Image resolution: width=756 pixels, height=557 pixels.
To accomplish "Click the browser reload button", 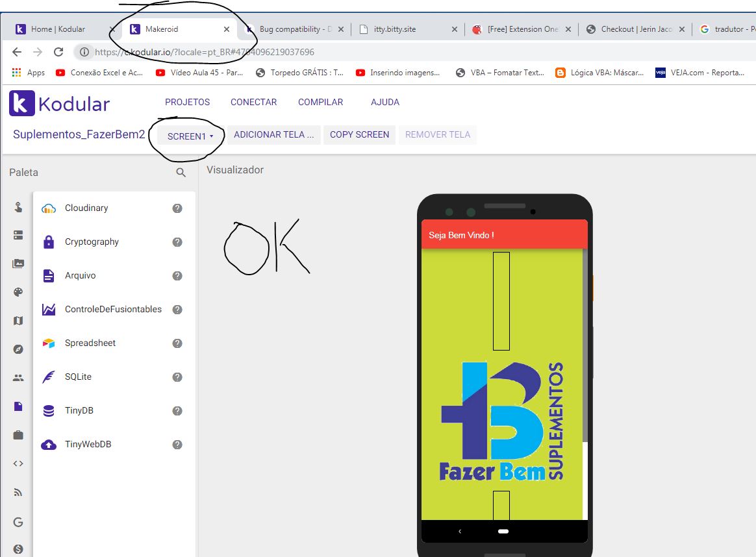I will pos(58,52).
